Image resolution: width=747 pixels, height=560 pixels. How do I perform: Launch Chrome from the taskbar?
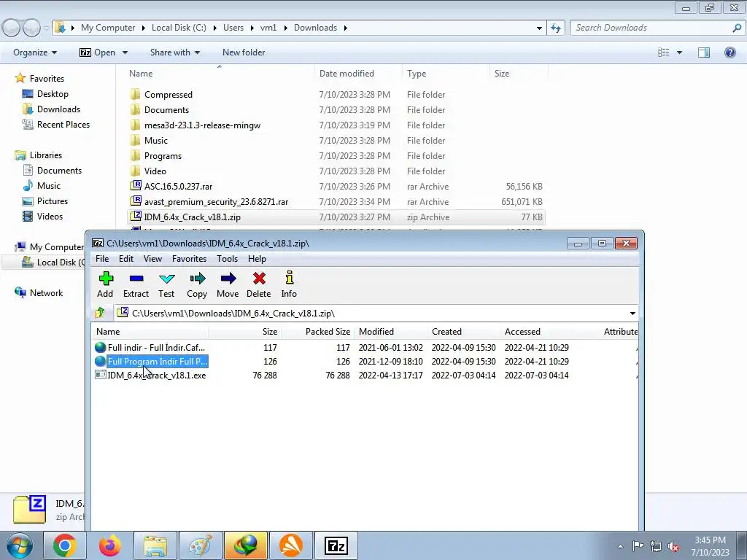click(x=64, y=545)
